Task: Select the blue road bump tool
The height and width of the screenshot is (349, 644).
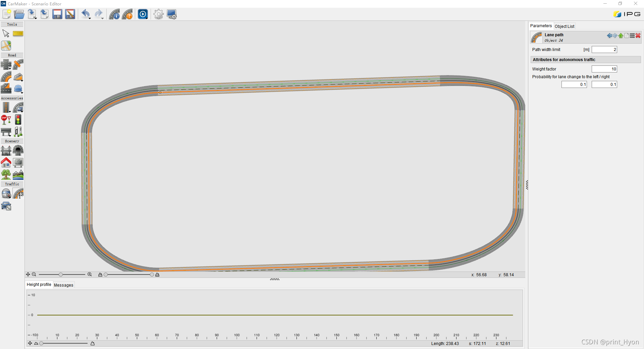Action: coord(18,89)
